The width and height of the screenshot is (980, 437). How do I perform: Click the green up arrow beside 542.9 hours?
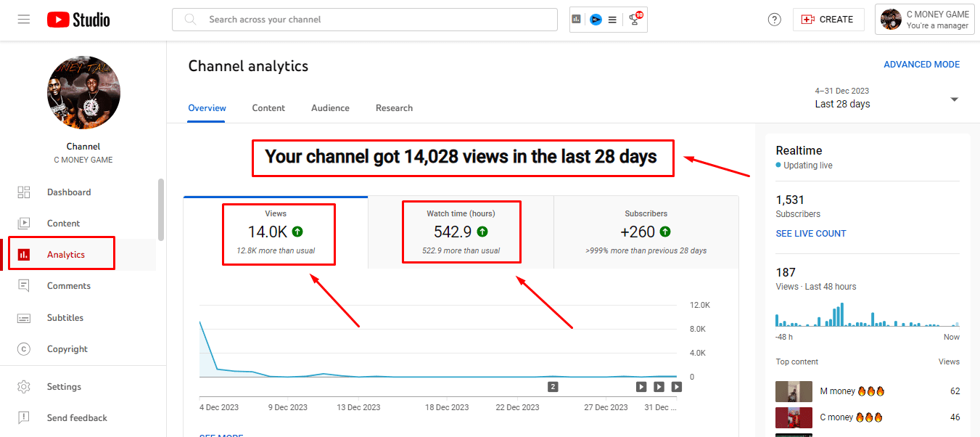point(482,232)
